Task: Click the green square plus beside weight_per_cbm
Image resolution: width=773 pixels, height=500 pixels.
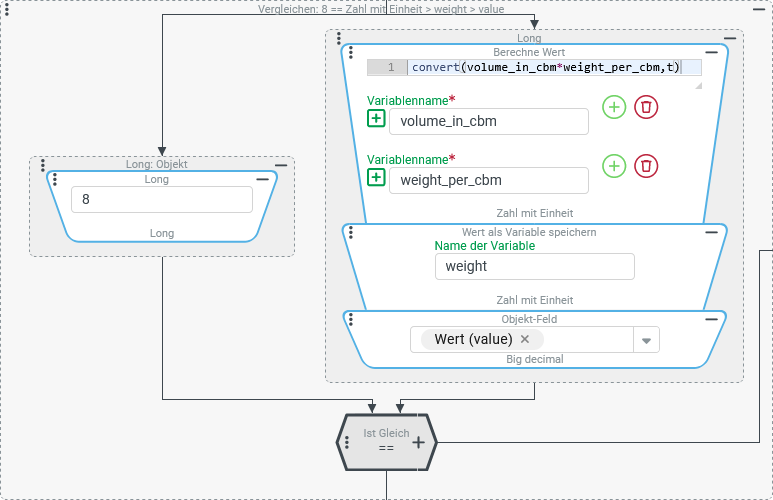Action: pos(376,178)
